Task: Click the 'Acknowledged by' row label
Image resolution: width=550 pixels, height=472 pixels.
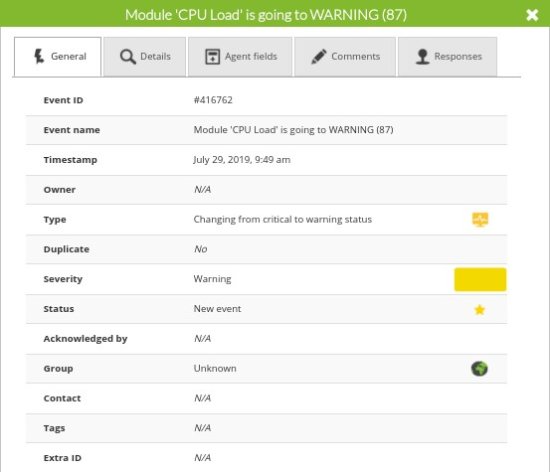Action: [85, 339]
